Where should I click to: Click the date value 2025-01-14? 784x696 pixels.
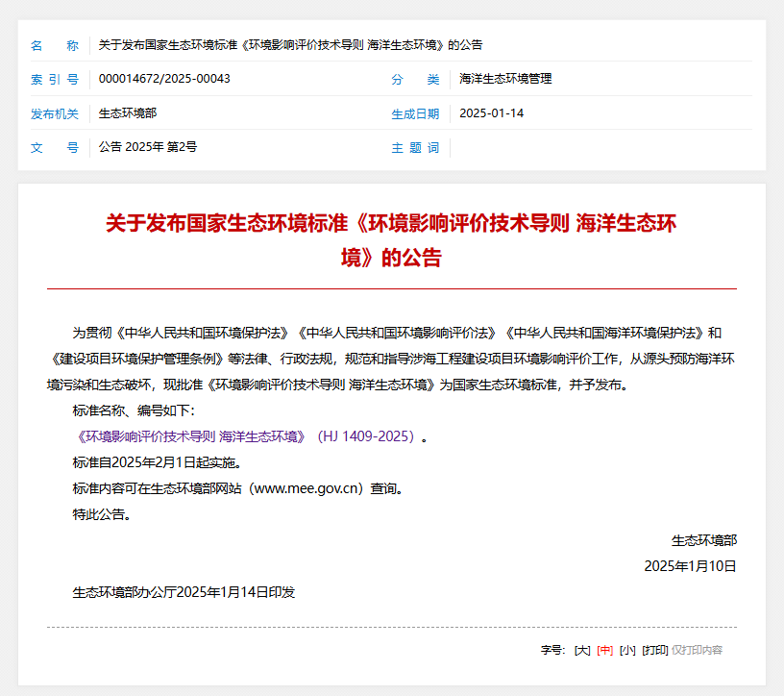(492, 112)
